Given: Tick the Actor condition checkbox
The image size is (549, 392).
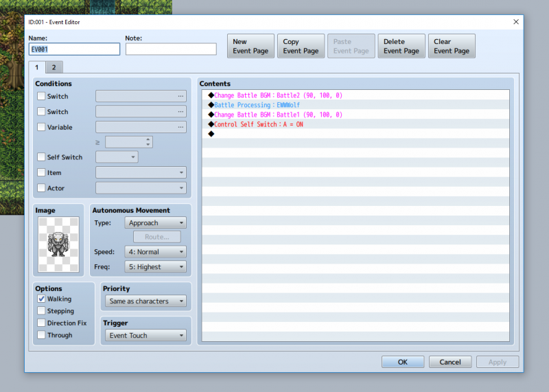Looking at the screenshot, I should click(x=41, y=188).
